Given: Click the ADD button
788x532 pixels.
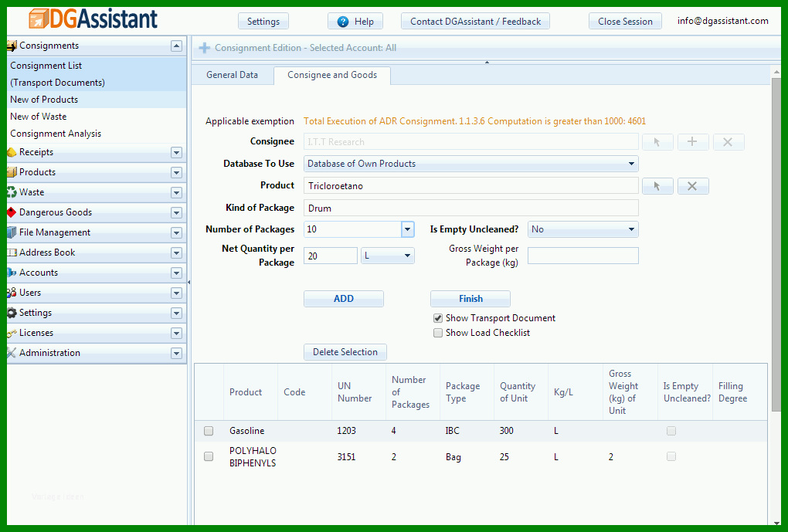Looking at the screenshot, I should click(344, 299).
